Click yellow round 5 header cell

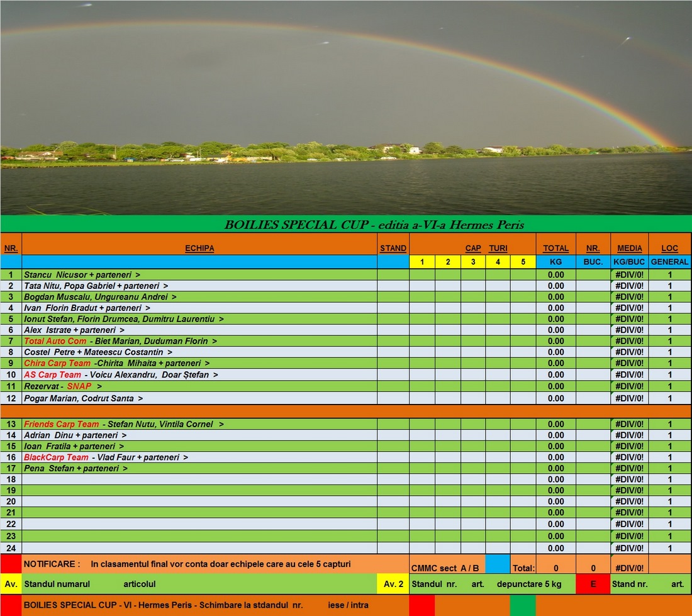pos(523,262)
